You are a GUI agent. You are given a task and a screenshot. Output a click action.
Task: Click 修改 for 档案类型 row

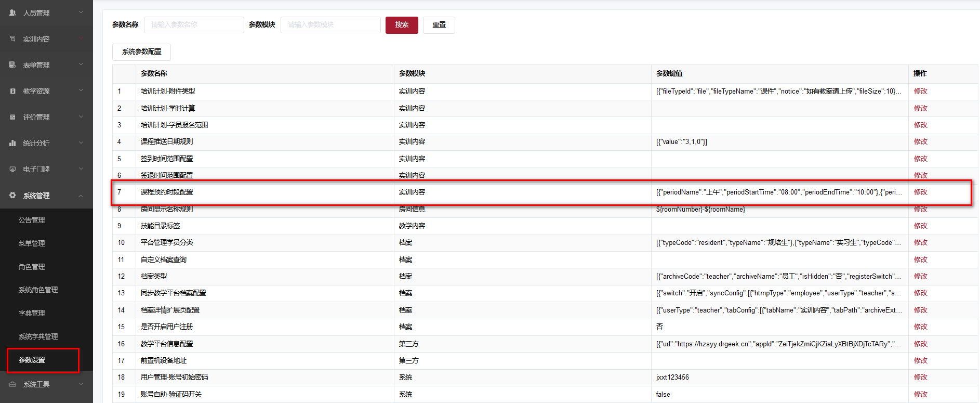[x=920, y=276]
